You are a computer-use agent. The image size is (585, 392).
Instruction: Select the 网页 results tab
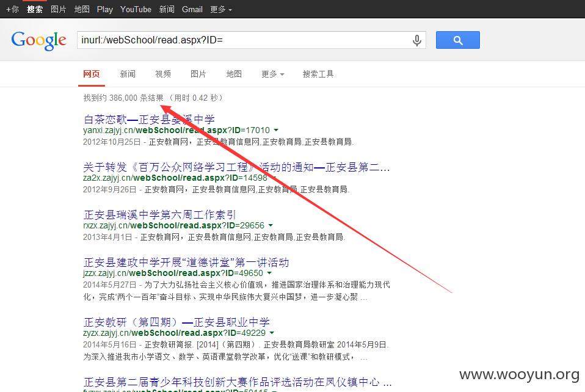[x=92, y=74]
